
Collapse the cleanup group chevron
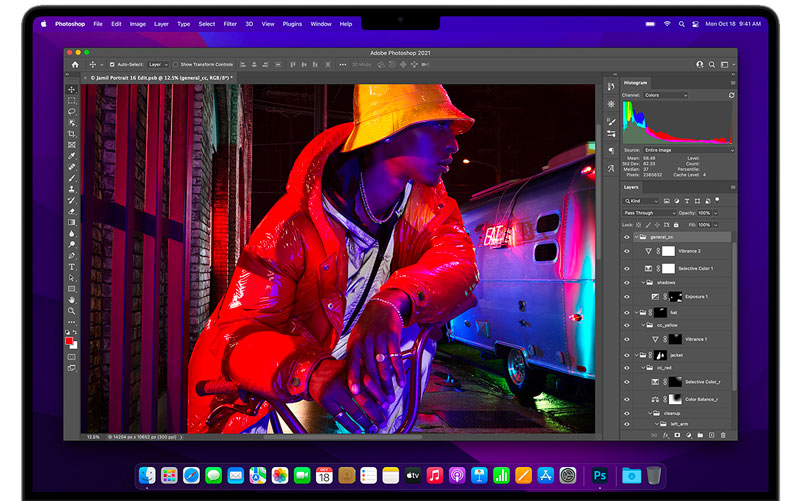click(650, 413)
